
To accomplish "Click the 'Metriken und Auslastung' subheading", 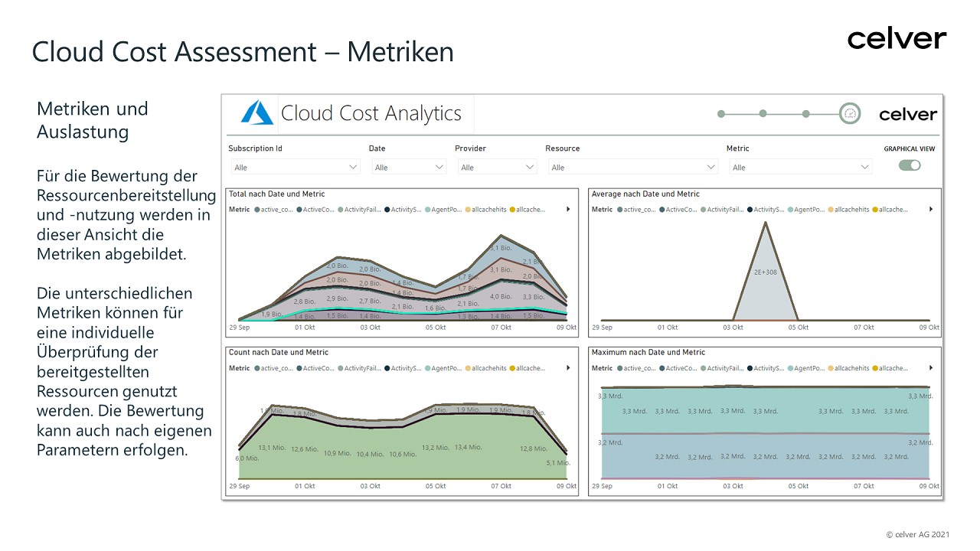I will pyautogui.click(x=93, y=120).
